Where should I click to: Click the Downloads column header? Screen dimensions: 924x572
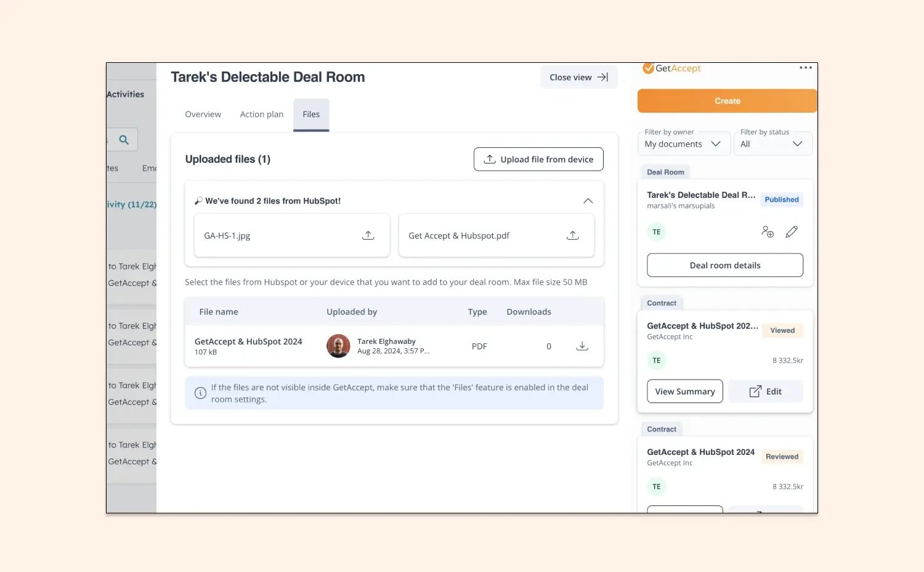click(x=529, y=312)
